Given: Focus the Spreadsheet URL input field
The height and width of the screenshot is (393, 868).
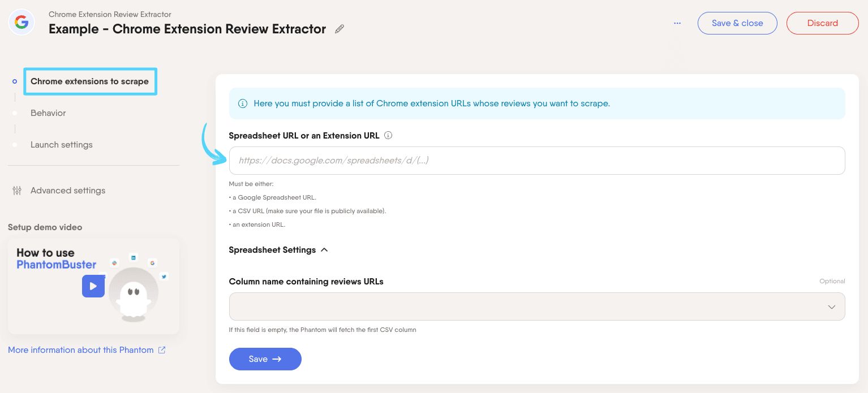Looking at the screenshot, I should click(537, 161).
